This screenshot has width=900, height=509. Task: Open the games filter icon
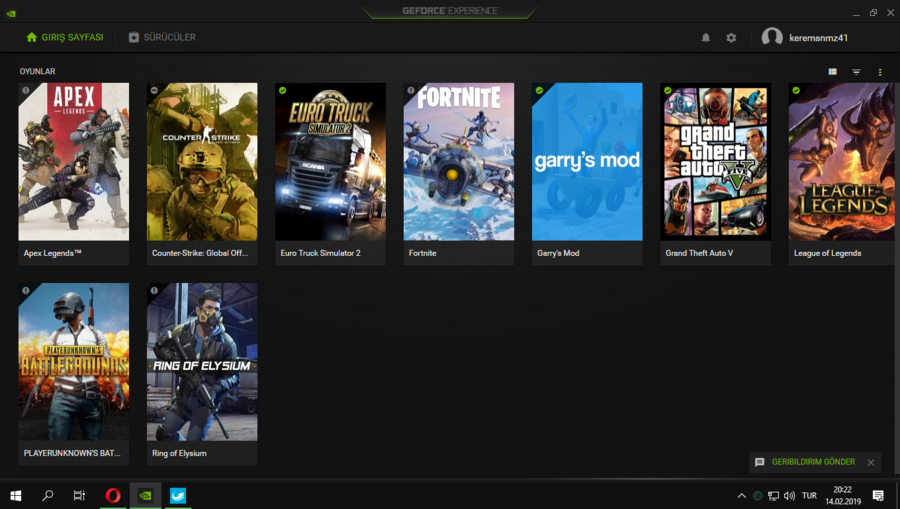[x=856, y=72]
